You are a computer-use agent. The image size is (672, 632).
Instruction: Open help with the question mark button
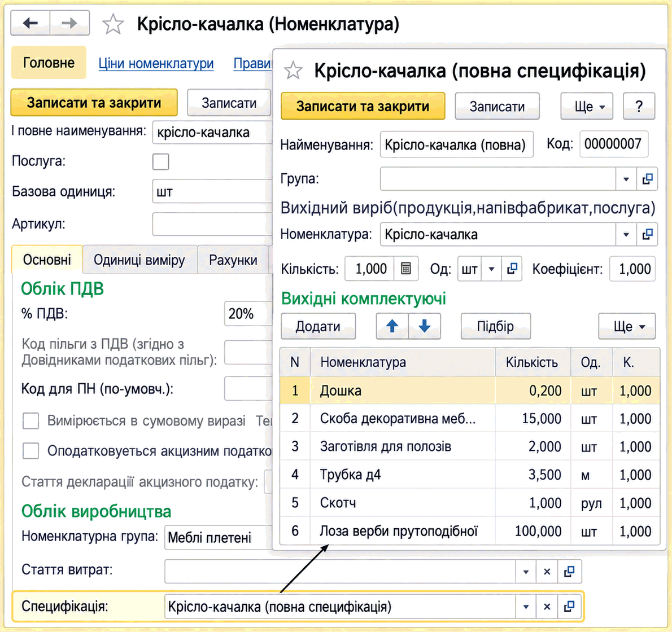click(639, 106)
